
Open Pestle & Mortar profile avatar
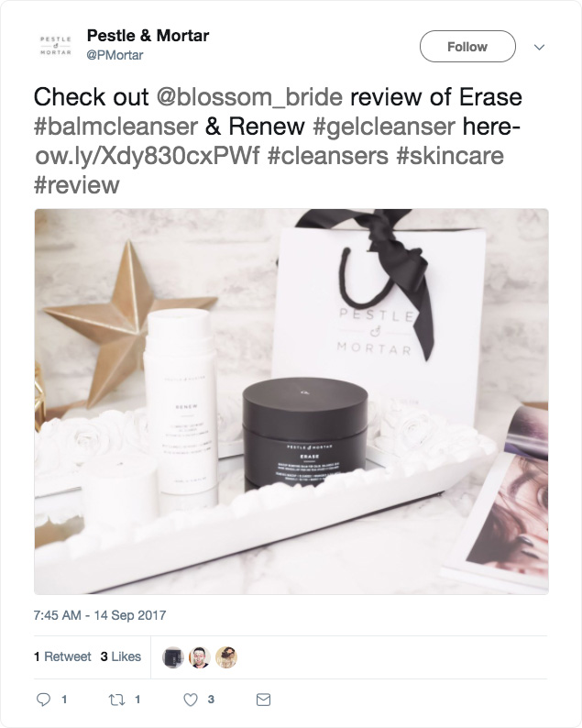[x=56, y=46]
